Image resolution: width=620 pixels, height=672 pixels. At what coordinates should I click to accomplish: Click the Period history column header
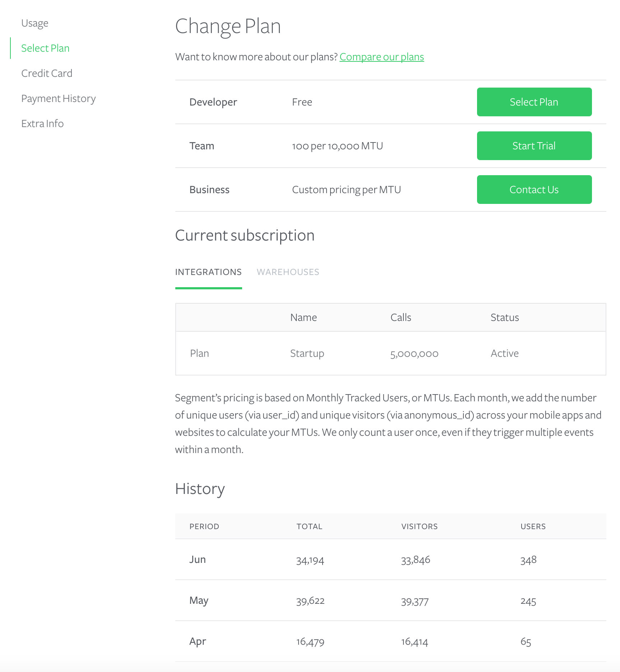coord(204,526)
